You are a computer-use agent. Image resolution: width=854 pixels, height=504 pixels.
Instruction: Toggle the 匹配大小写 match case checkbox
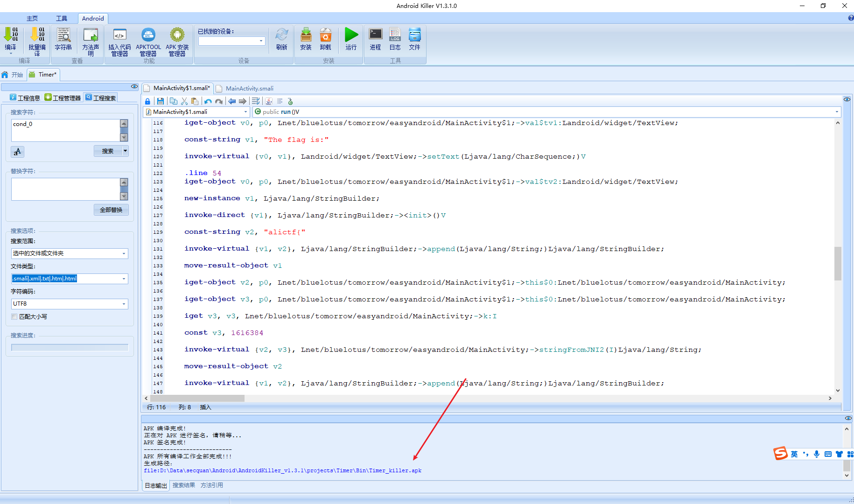[x=14, y=317]
